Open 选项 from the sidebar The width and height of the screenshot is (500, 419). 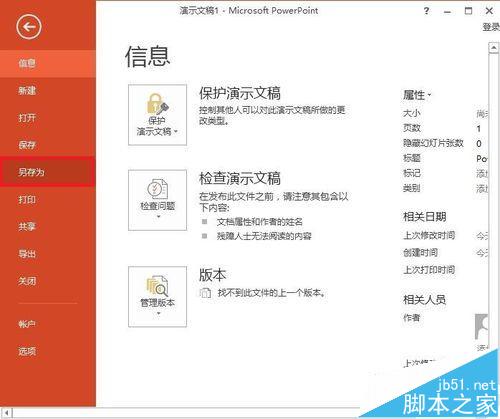48,351
